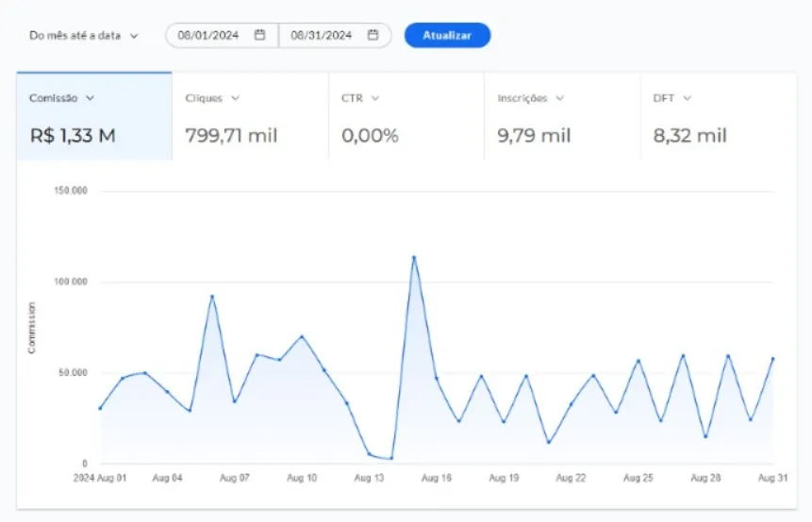Click the Atualizar button

click(447, 36)
